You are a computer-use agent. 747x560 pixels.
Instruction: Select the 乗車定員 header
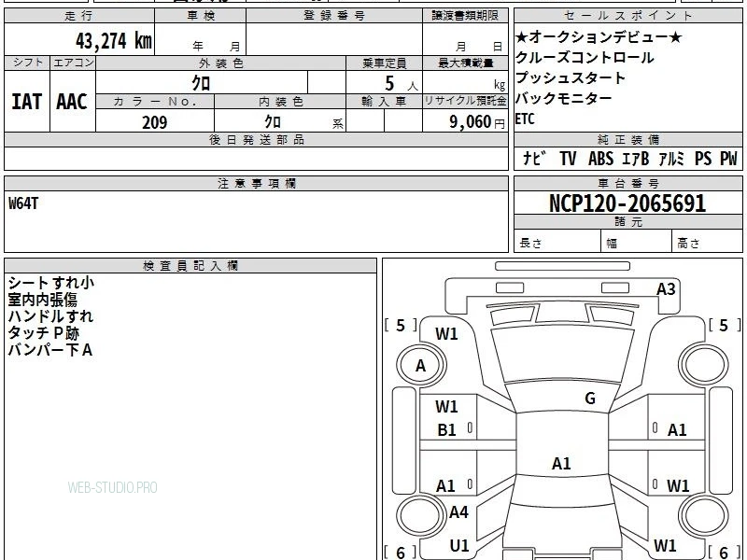[384, 63]
